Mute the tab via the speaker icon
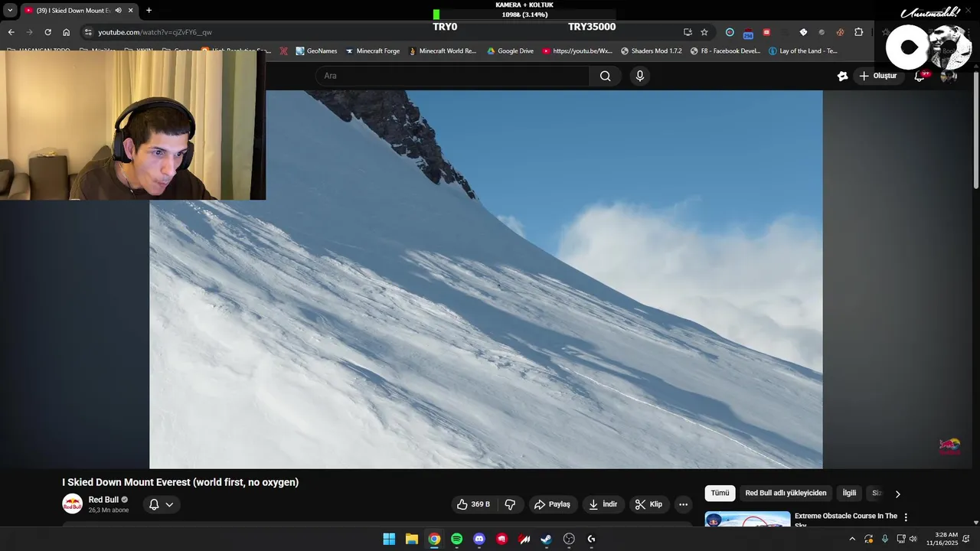The width and height of the screenshot is (980, 551). pyautogui.click(x=118, y=10)
